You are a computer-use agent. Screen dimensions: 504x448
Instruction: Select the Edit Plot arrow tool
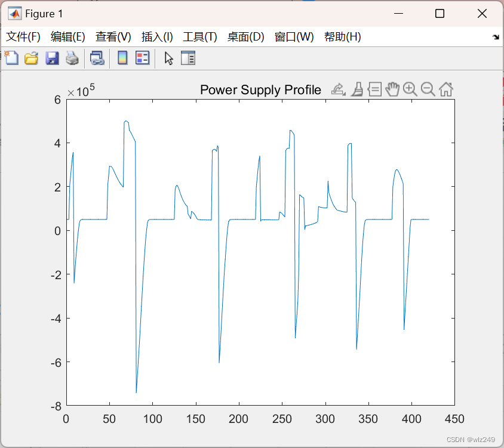click(x=168, y=59)
